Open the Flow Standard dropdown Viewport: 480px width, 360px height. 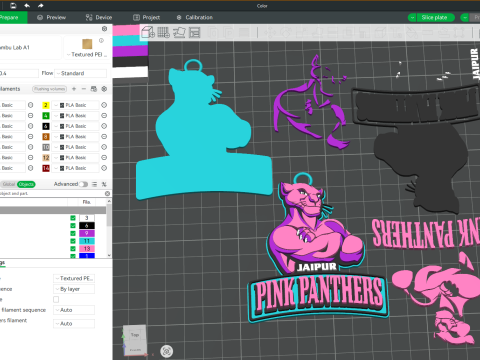click(81, 73)
